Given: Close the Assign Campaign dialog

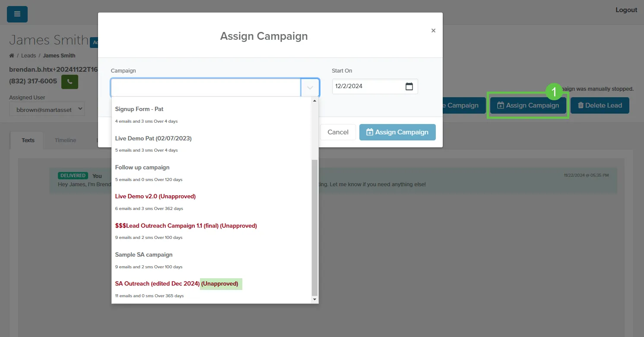Looking at the screenshot, I should [433, 31].
